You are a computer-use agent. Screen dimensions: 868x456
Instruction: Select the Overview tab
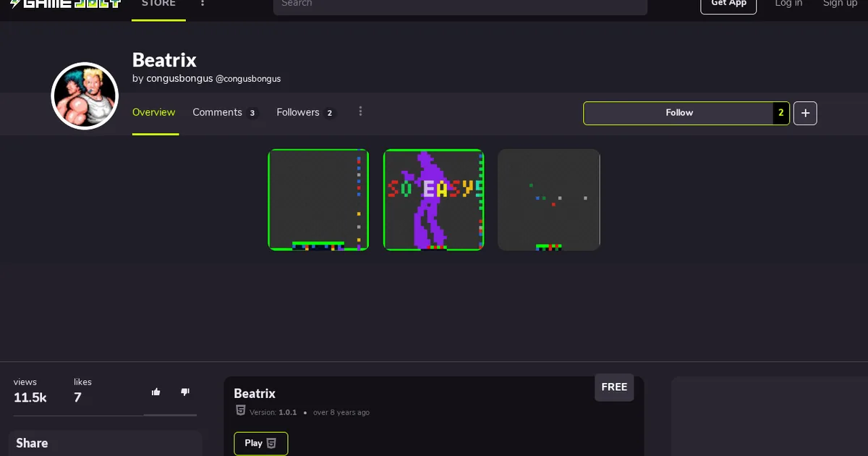pos(153,112)
